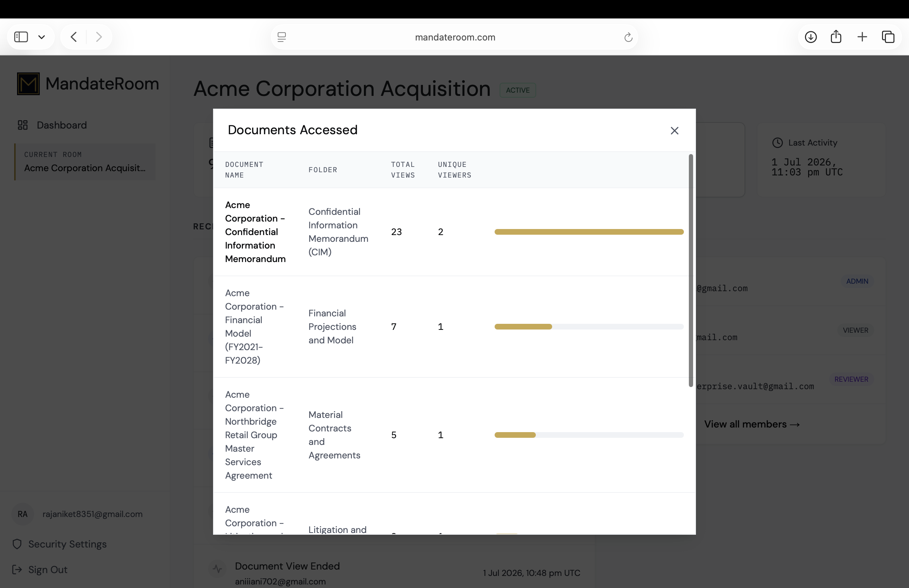Viewport: 909px width, 588px height.
Task: Click the MandateRoom logo icon
Action: pos(28,83)
